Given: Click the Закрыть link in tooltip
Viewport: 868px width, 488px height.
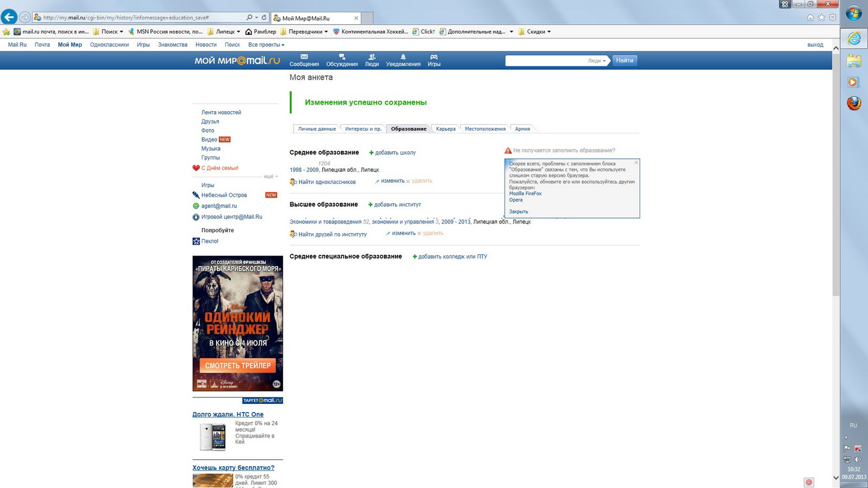Looking at the screenshot, I should click(x=518, y=211).
